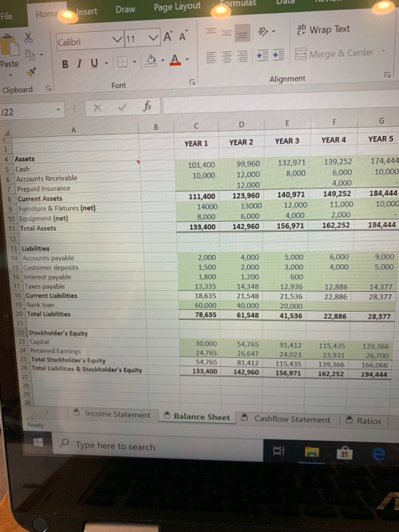Click Increase Indent icon
The width and height of the screenshot is (399, 532).
279,55
